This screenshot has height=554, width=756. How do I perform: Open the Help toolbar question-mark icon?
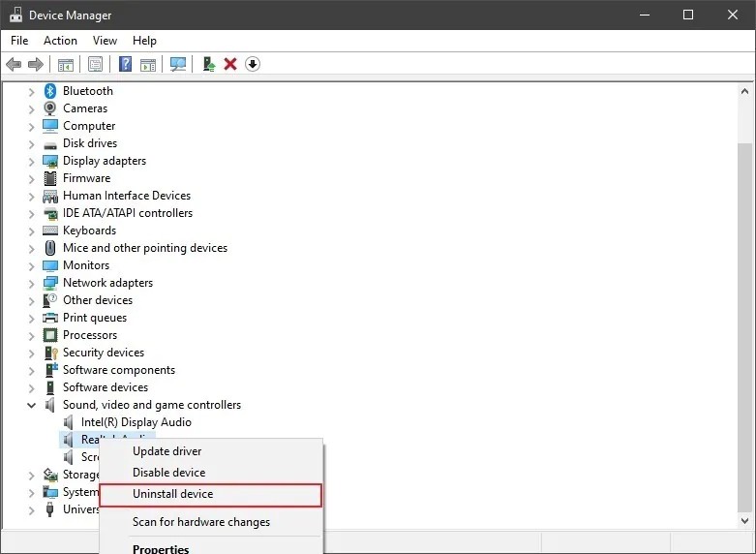pos(126,64)
